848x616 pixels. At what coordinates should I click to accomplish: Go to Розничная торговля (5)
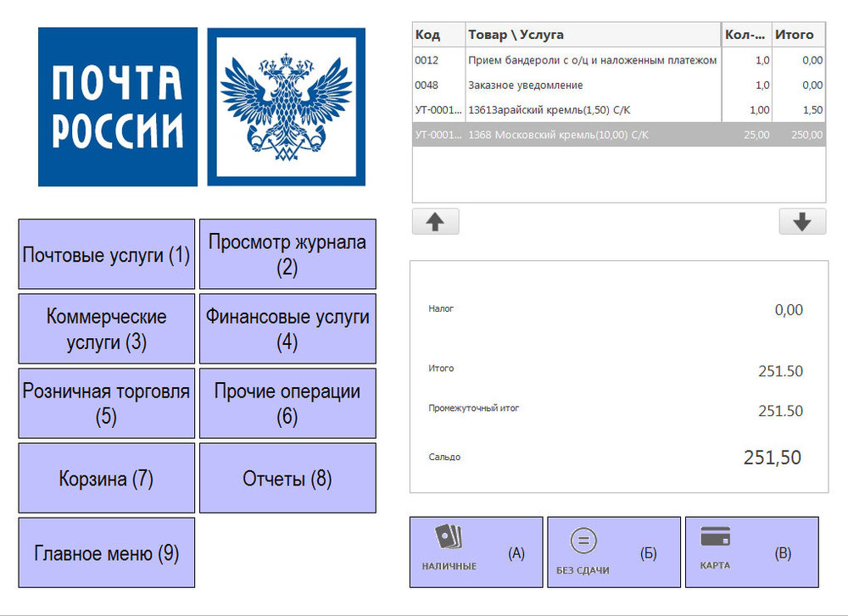(107, 403)
